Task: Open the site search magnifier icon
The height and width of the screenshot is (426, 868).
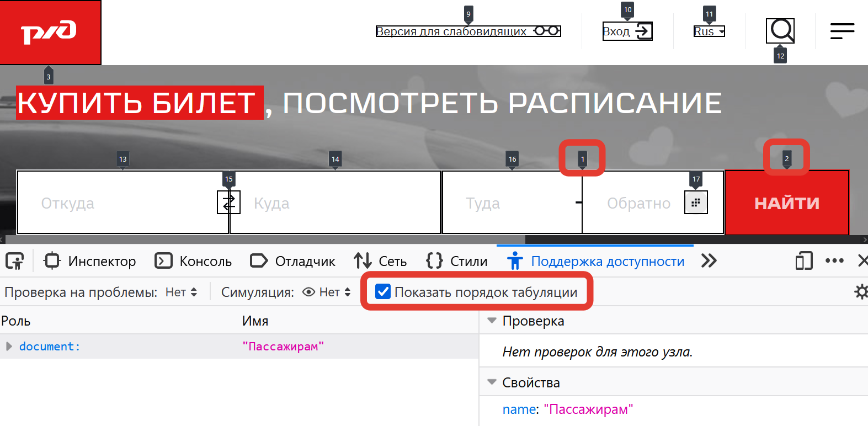Action: click(780, 30)
